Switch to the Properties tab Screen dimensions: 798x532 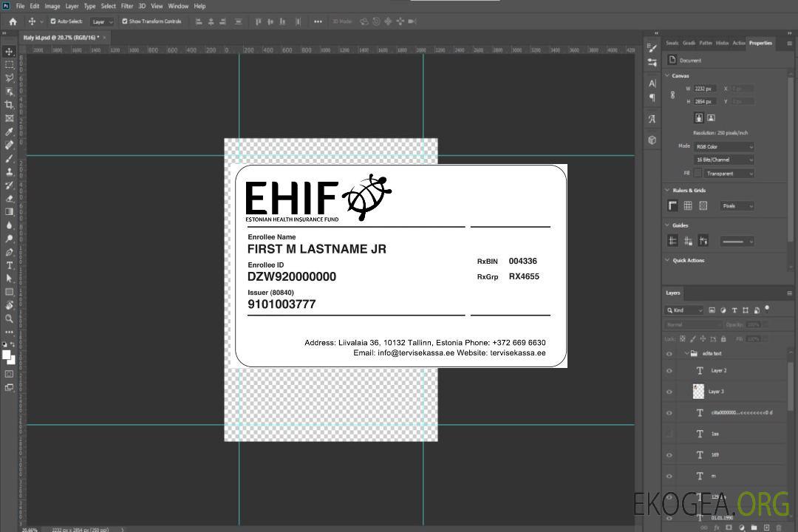coord(760,44)
